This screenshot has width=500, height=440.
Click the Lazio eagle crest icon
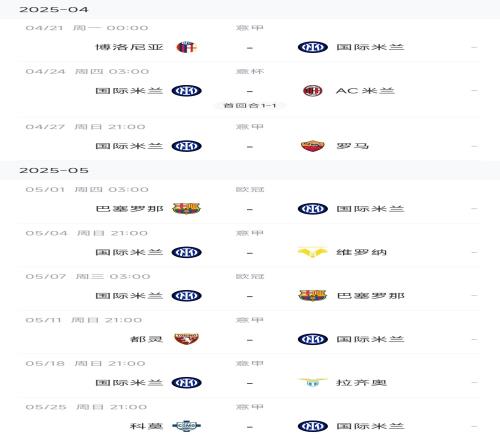[312, 382]
